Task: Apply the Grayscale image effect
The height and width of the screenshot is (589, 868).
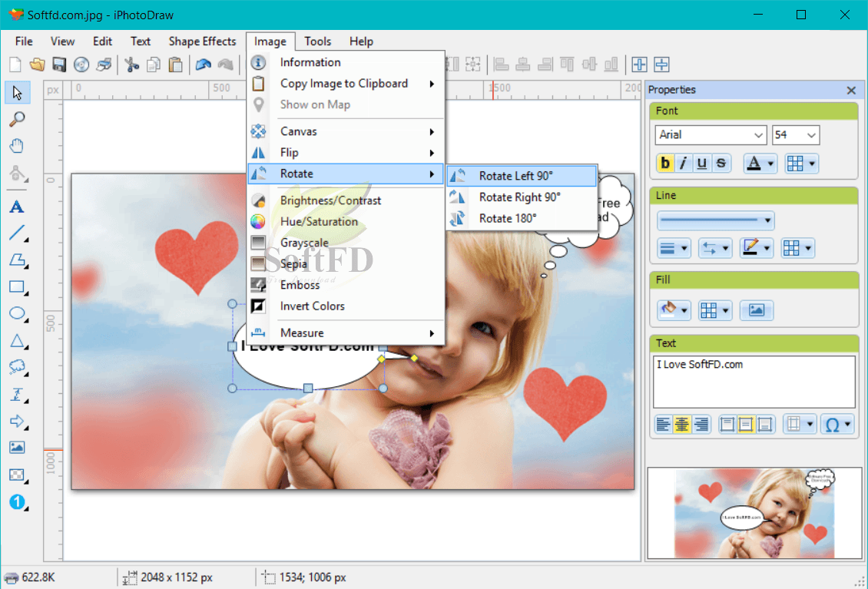Action: [x=346, y=243]
